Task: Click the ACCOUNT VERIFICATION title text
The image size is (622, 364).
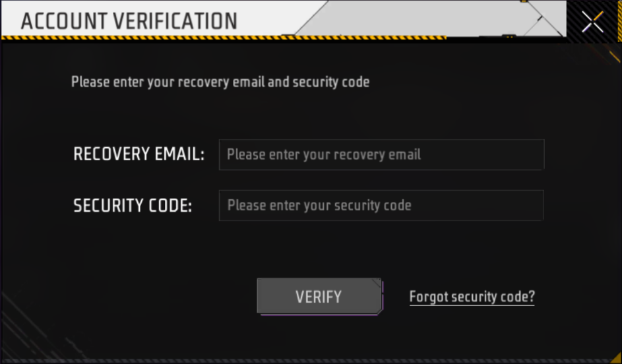Action: 129,21
